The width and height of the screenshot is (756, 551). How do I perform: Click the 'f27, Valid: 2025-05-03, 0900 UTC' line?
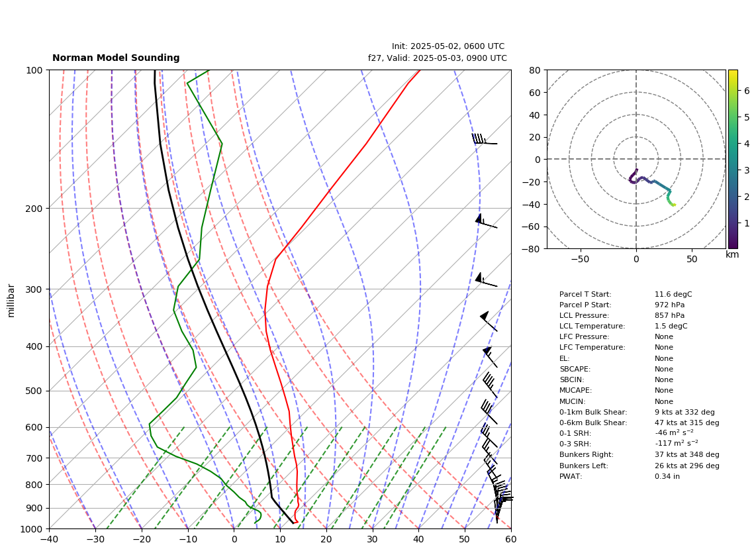coord(438,58)
